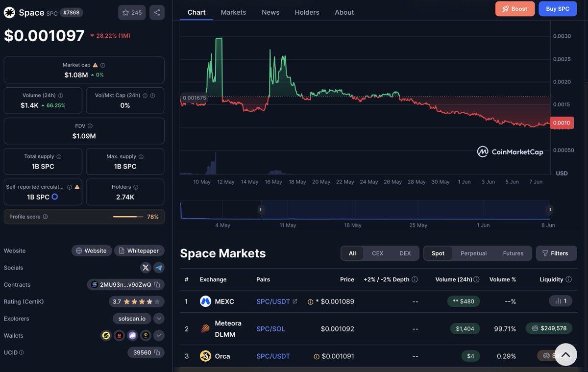Select the CEX markets filter
Screen dimensions: 588x372
pos(378,253)
